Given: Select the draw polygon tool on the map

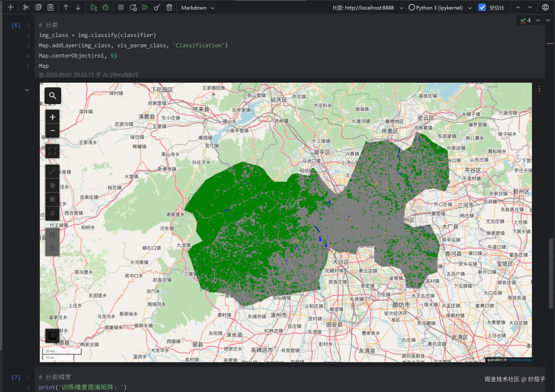Looking at the screenshot, I should (x=52, y=185).
